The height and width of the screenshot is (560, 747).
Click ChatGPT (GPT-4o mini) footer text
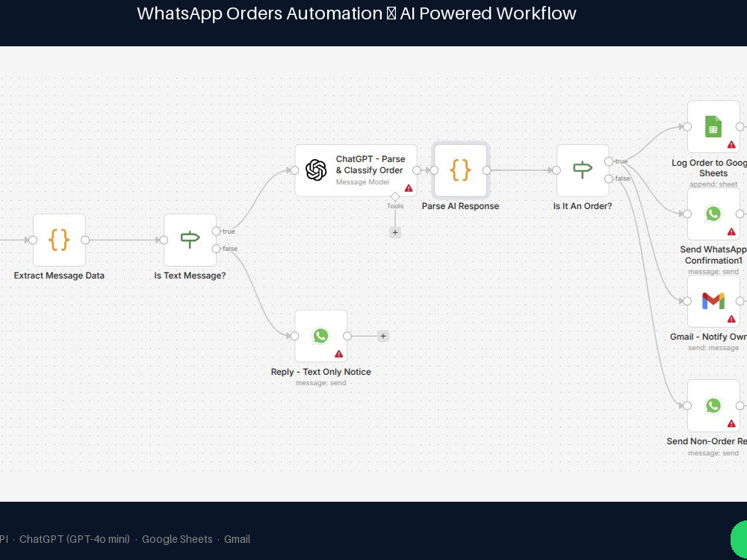pos(75,539)
